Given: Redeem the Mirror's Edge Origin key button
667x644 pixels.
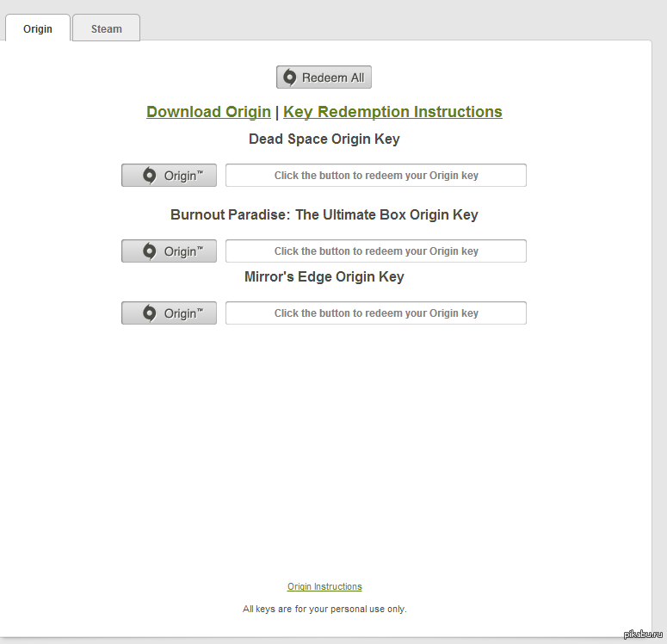Looking at the screenshot, I should coord(169,313).
